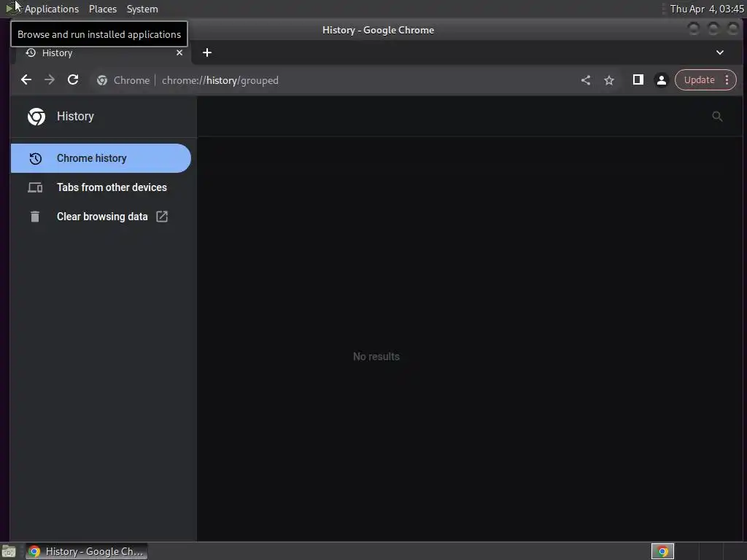Click the Chrome logo beside History
Image resolution: width=747 pixels, height=560 pixels.
click(x=36, y=116)
